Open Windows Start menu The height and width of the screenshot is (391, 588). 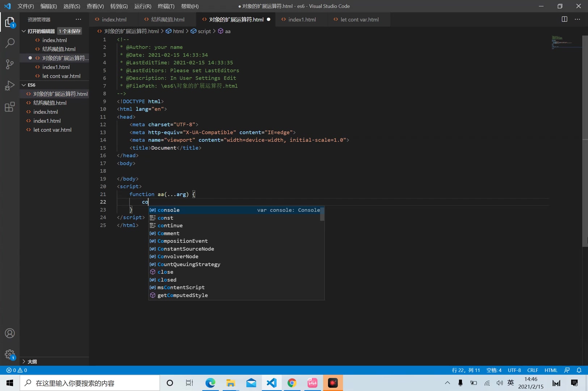[x=10, y=383]
